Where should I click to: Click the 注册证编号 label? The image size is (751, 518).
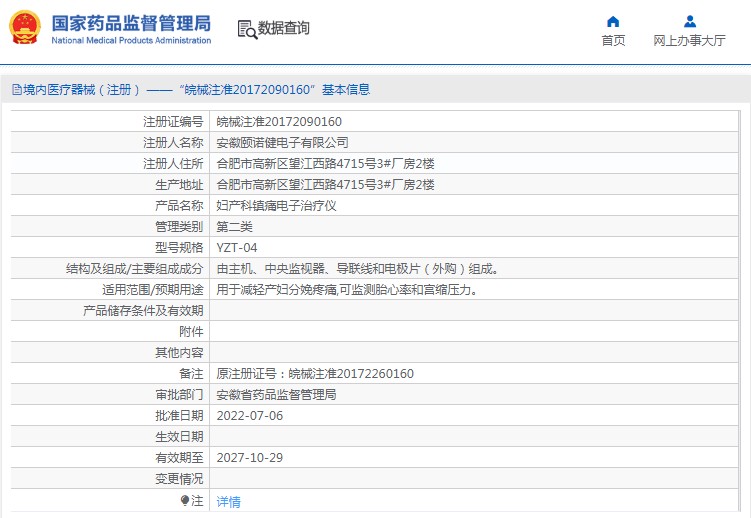tap(173, 122)
